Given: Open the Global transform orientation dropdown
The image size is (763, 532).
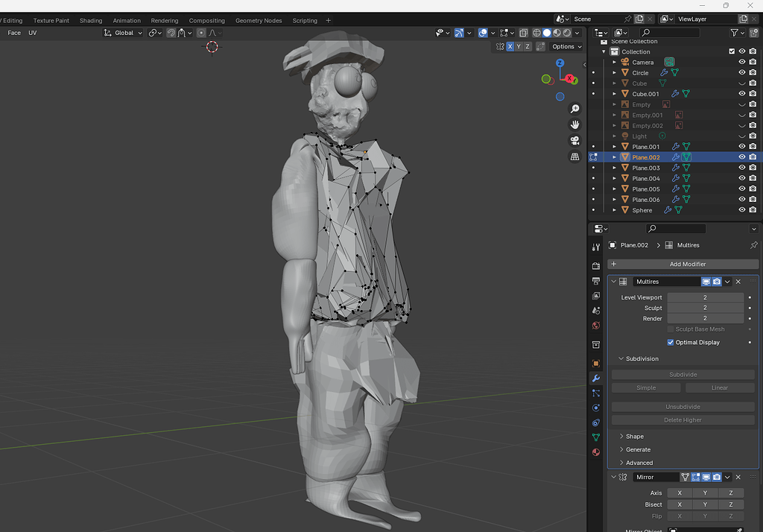Looking at the screenshot, I should [x=123, y=33].
